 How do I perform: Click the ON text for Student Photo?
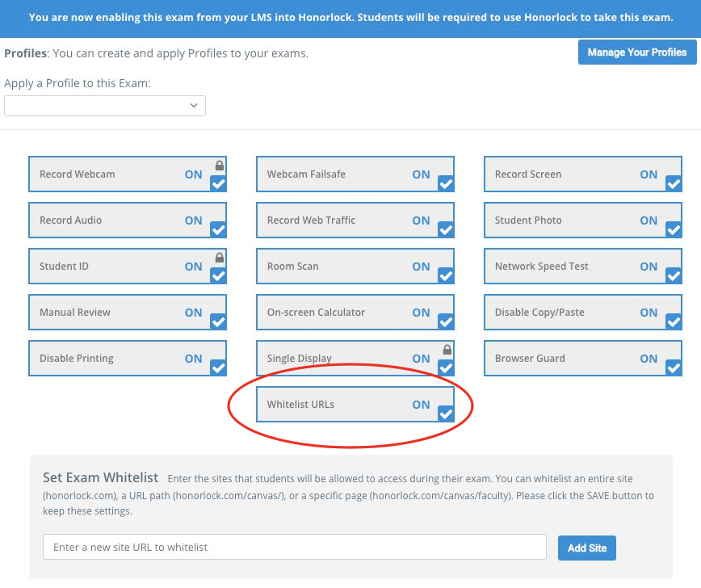pos(649,220)
